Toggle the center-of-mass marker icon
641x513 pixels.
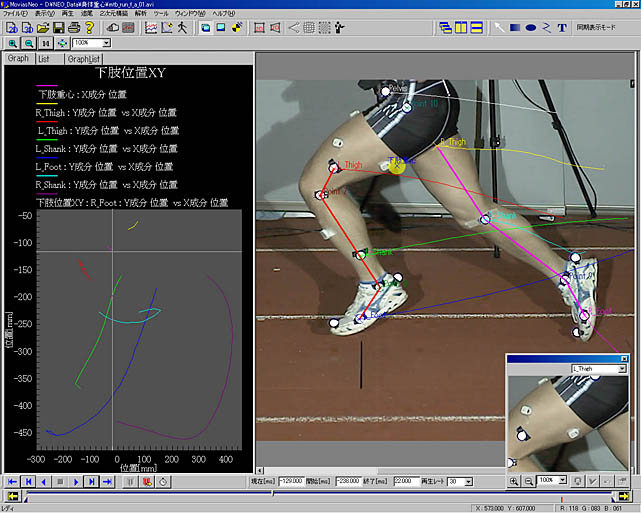[x=237, y=28]
